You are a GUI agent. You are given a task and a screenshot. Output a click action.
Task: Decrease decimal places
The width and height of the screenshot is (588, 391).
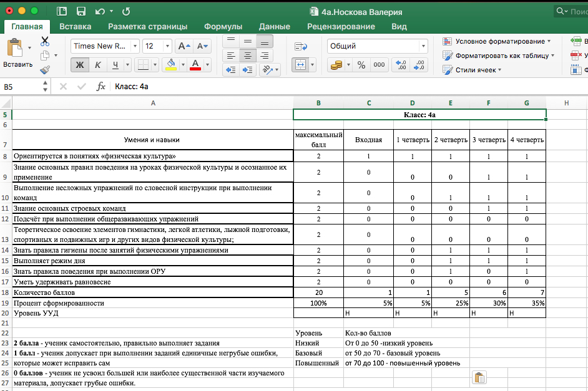click(x=419, y=65)
